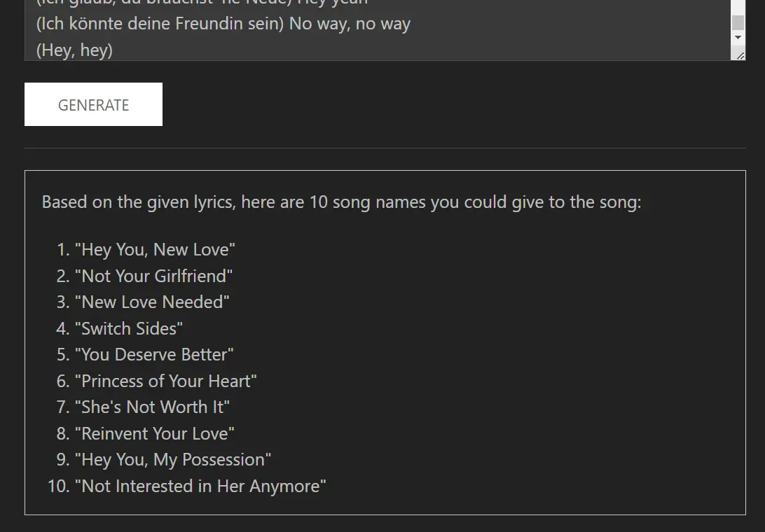
Task: Click the scrollbar down arrow
Action: [739, 38]
